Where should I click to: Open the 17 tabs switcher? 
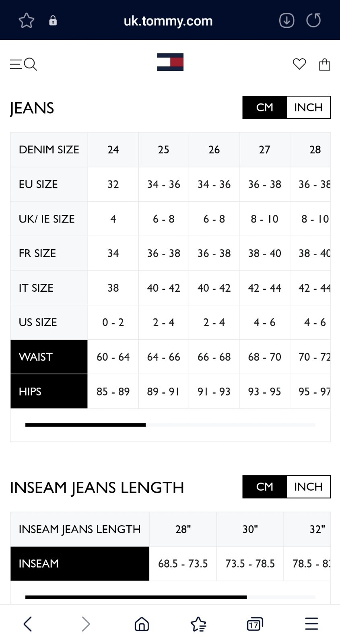click(x=255, y=624)
